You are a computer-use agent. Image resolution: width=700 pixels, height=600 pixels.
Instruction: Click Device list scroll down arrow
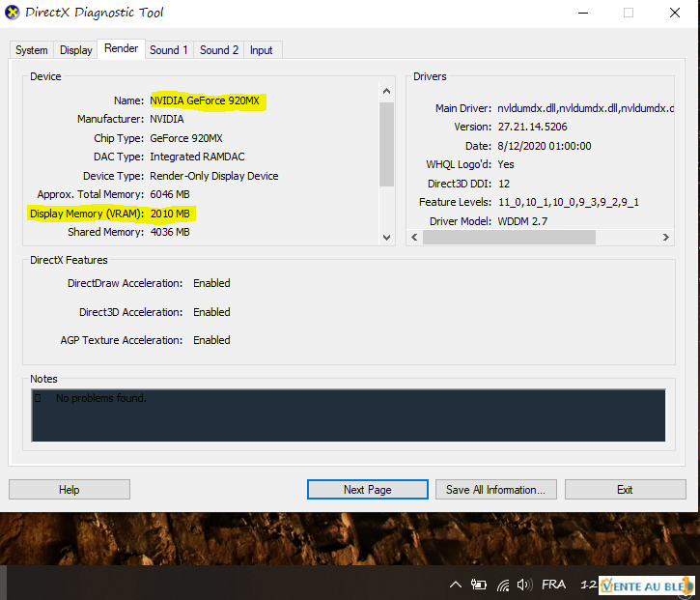click(x=386, y=238)
